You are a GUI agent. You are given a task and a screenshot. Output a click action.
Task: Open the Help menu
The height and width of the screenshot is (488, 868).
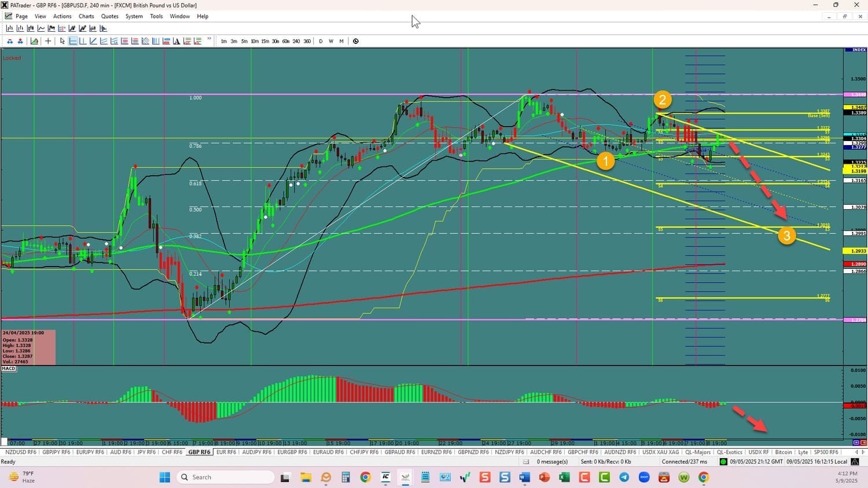coord(203,16)
